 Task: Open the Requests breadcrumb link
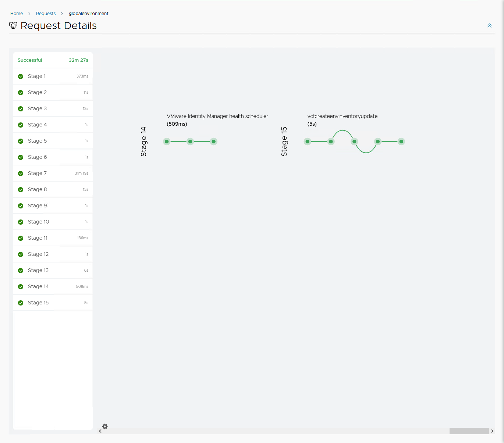46,14
